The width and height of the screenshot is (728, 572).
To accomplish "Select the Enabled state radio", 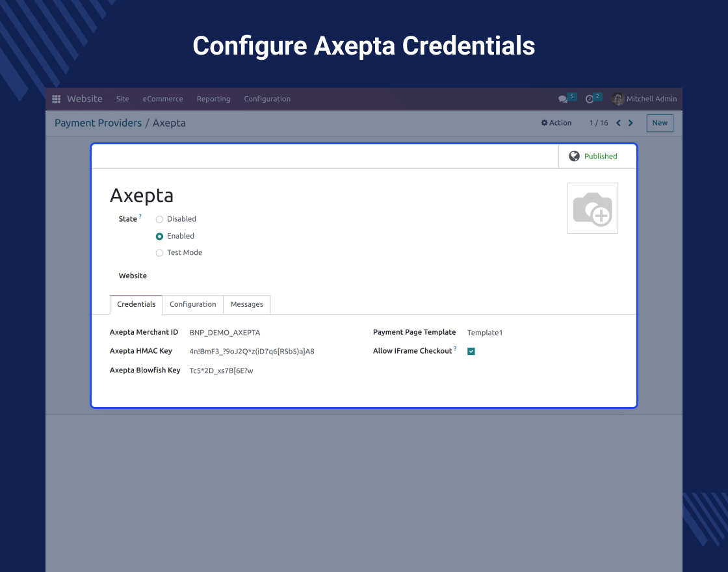I will tap(159, 237).
